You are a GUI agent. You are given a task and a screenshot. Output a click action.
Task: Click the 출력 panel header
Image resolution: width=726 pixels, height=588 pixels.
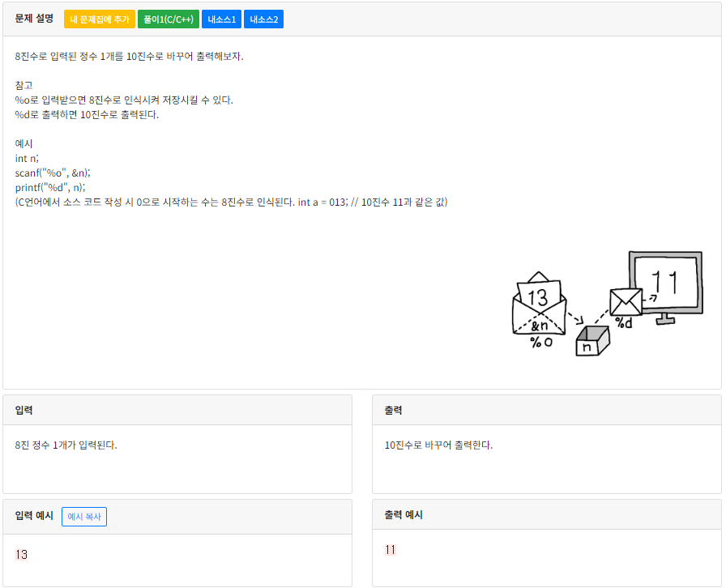(394, 409)
